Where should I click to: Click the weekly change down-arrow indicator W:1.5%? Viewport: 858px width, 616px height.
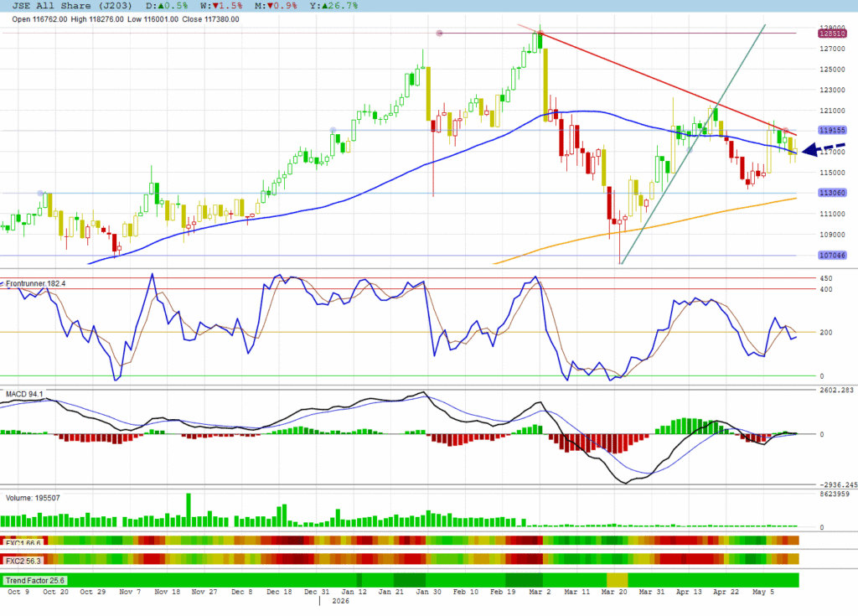(221, 6)
